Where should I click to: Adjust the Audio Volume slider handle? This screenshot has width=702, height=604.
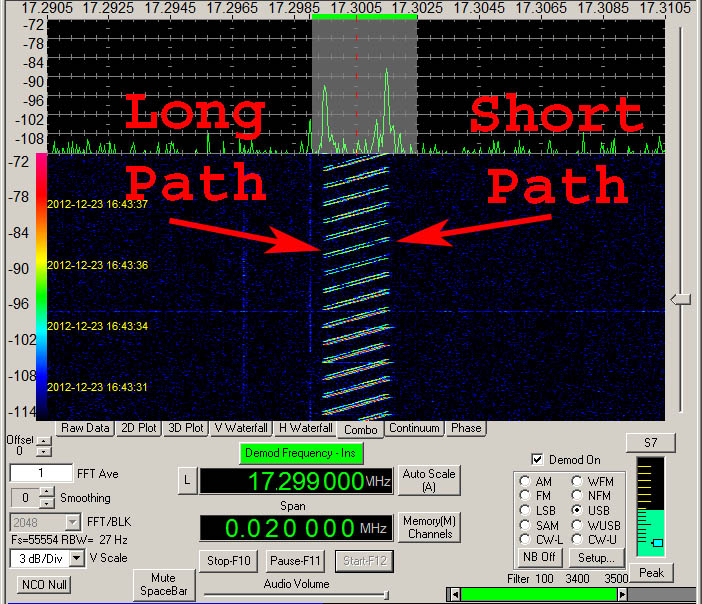click(386, 595)
